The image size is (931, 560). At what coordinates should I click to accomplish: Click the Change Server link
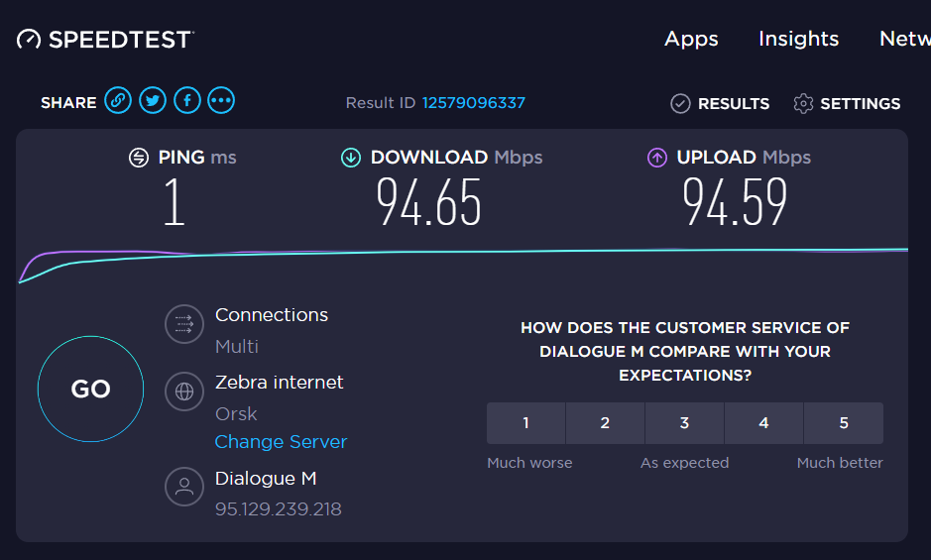[x=281, y=442]
